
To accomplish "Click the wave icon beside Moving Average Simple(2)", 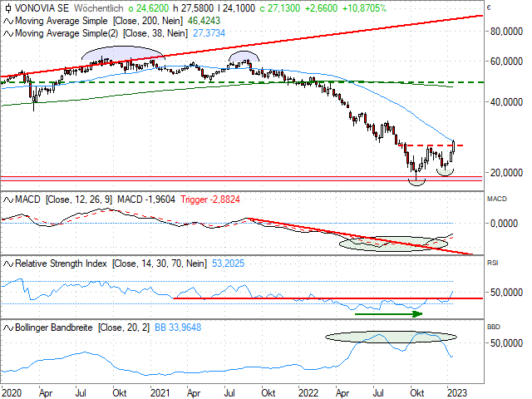I will coord(8,33).
